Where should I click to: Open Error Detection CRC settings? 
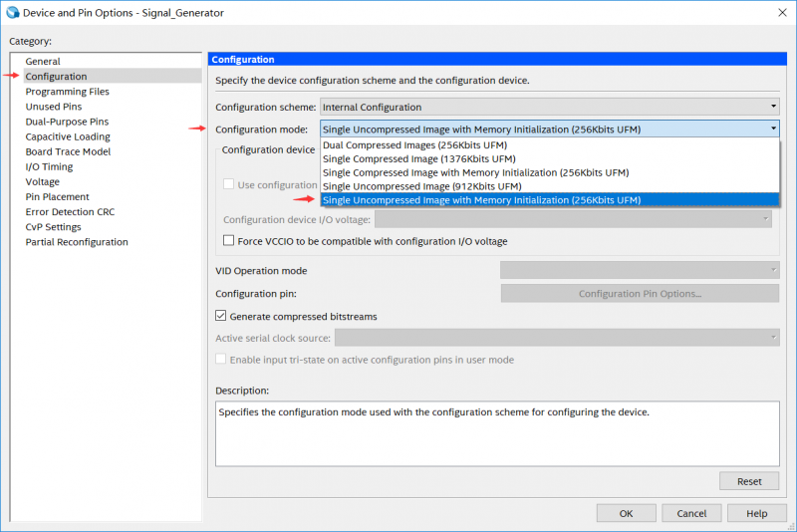tap(70, 212)
